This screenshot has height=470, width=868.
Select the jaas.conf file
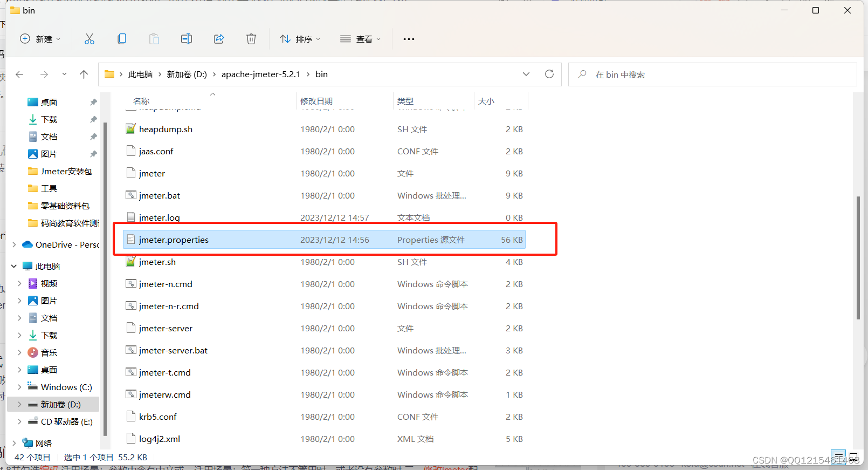[x=325, y=151]
